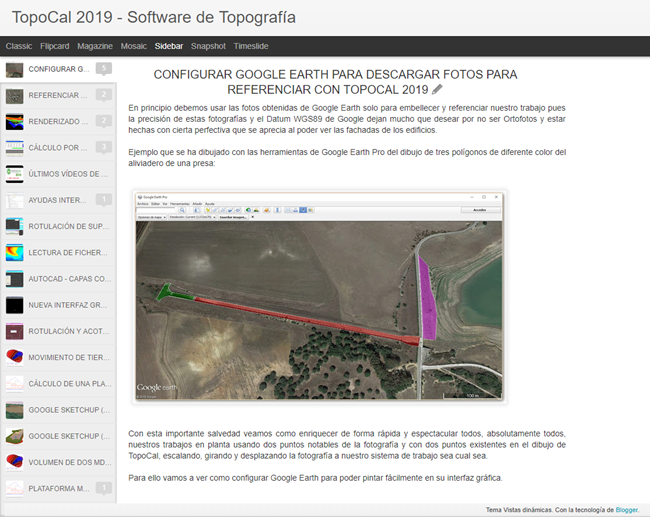650x518 pixels.
Task: Click thumbnail of ROTULACIÓN DE SUP... post
Action: pos(15,227)
